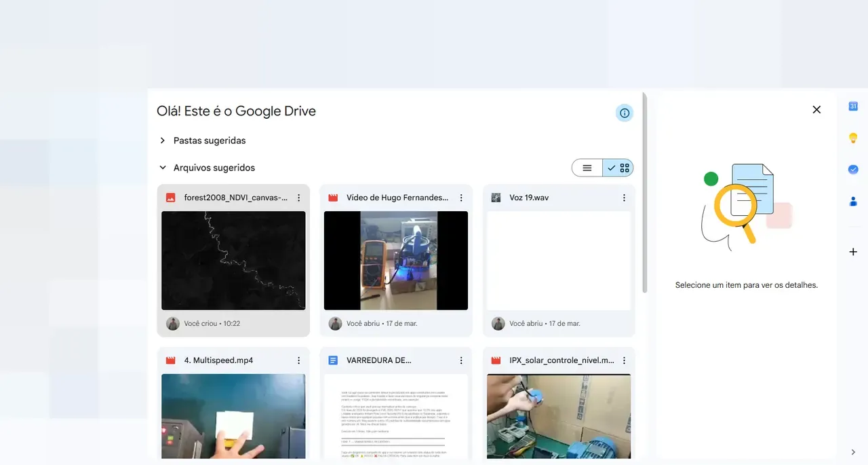Collapse side panel with bottom chevron arrow

click(853, 452)
